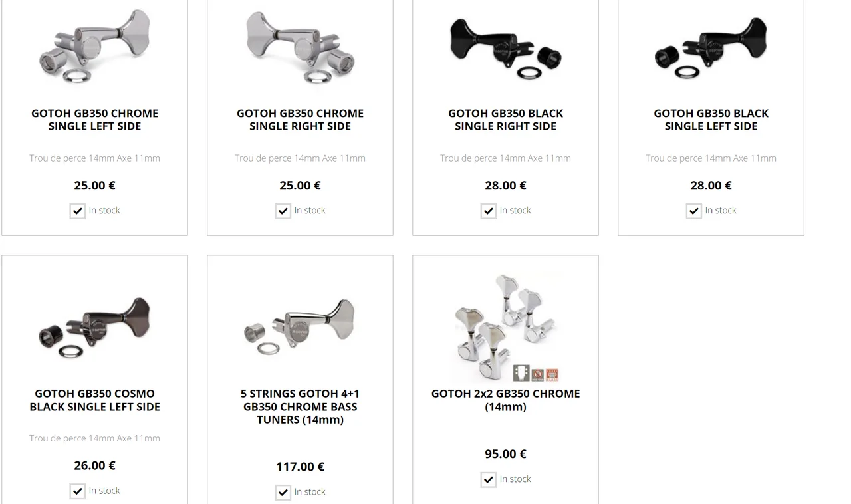Click In stock checkmark for Black Single Right Side
This screenshot has width=851, height=504.
(x=489, y=211)
